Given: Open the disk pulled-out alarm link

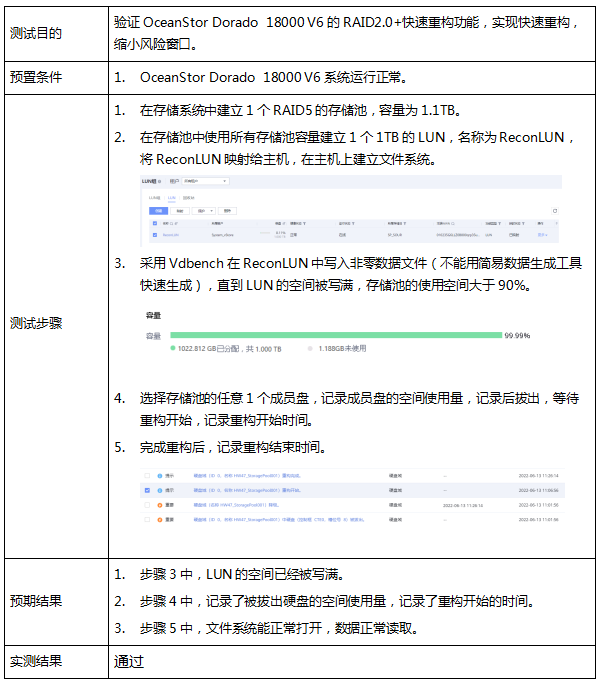Looking at the screenshot, I should (x=278, y=520).
